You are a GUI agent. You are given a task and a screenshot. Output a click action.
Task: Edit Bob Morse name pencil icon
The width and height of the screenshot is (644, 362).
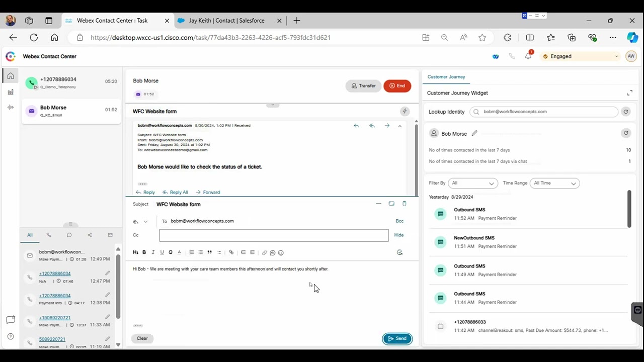[474, 133]
